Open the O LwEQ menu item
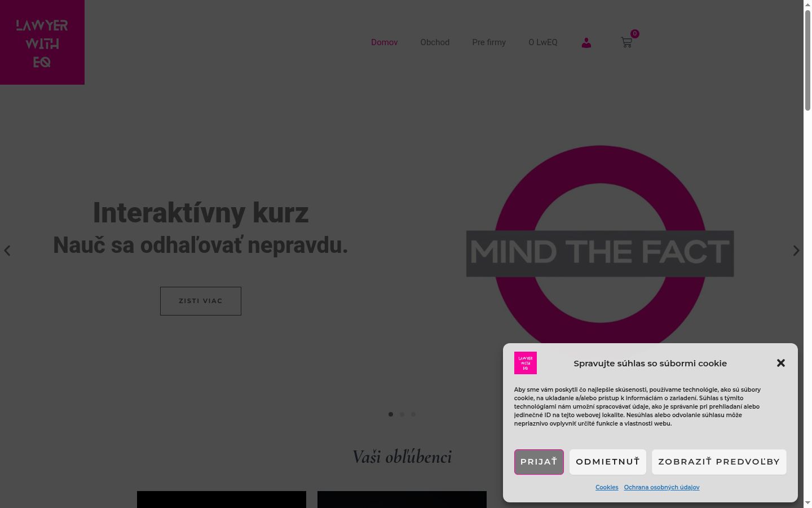The height and width of the screenshot is (508, 812). pyautogui.click(x=543, y=42)
